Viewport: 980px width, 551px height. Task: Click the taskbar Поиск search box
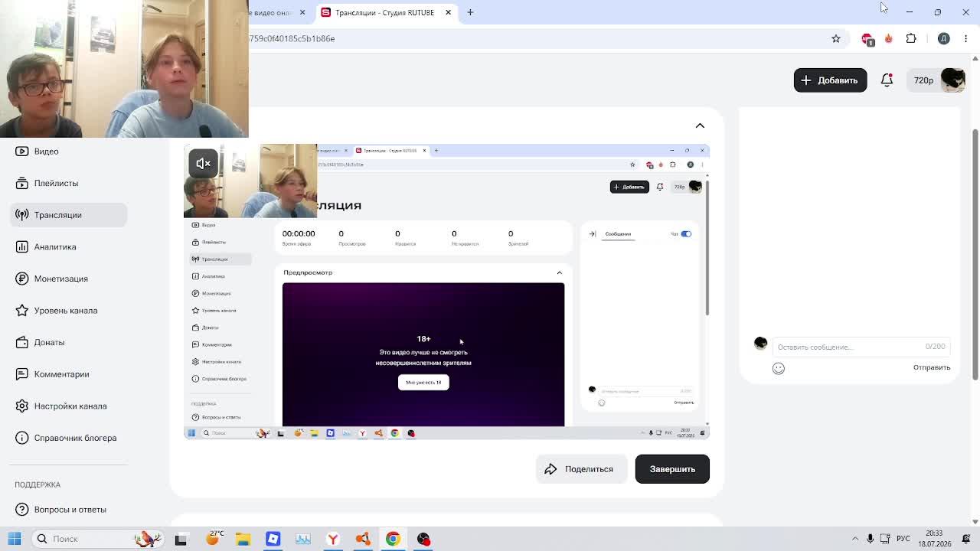[x=98, y=539]
